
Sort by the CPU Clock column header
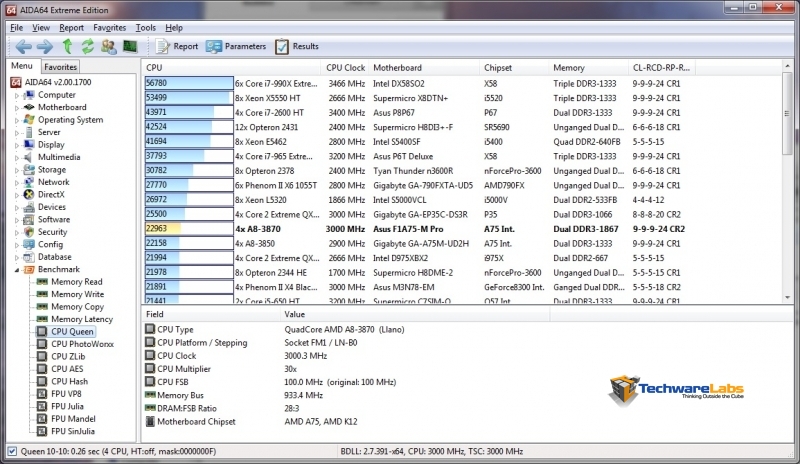click(345, 68)
